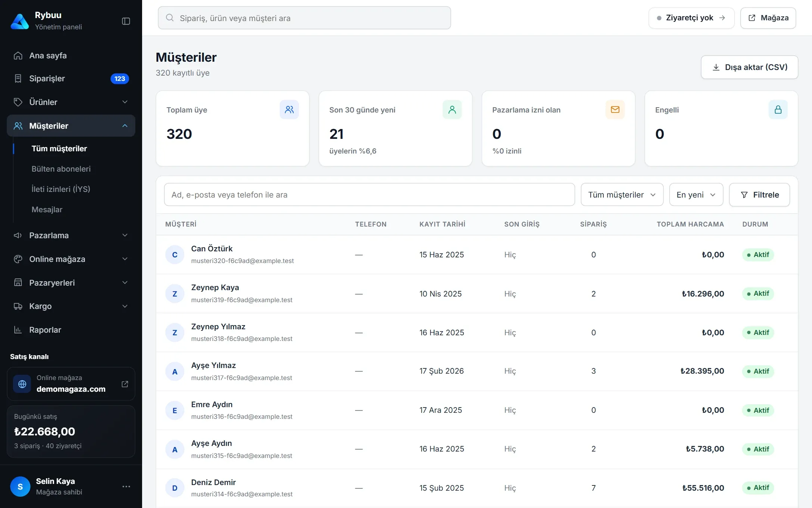Click Dışa aktar (CSV) button
This screenshot has height=508, width=812.
point(749,67)
